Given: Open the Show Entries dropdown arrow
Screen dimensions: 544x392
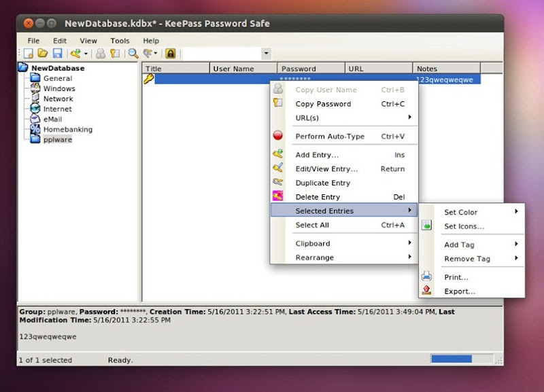Looking at the screenshot, I should point(156,54).
